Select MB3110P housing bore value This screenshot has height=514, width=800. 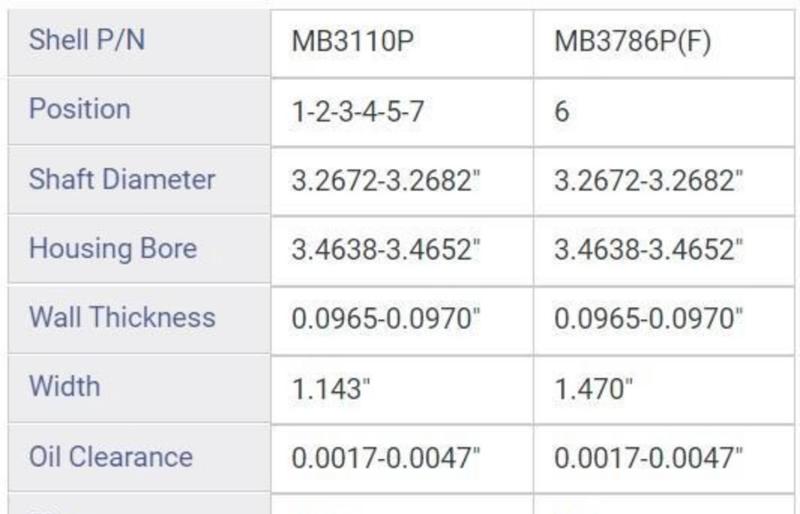click(x=386, y=250)
